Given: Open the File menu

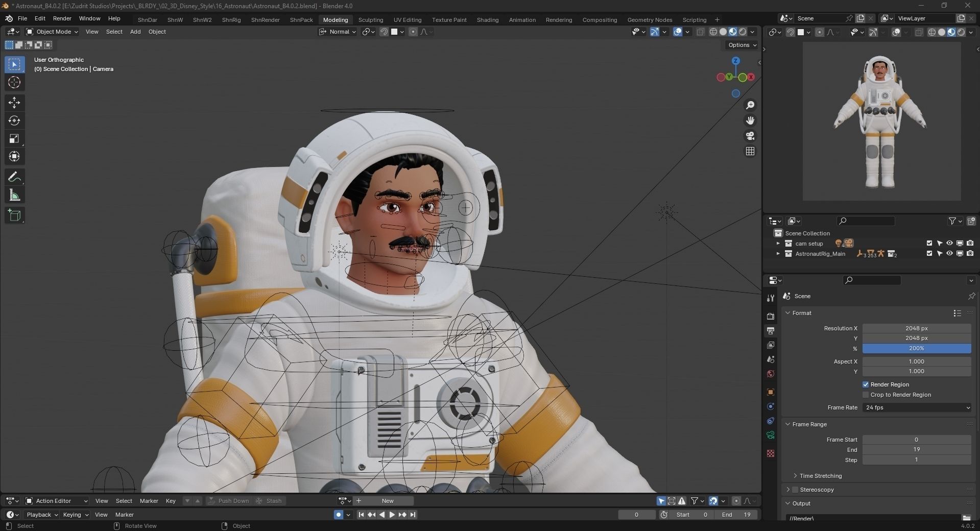Looking at the screenshot, I should point(22,18).
